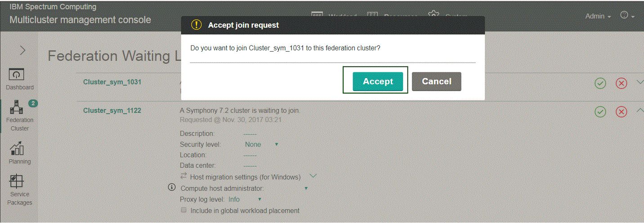644x224 pixels.
Task: Reject Cluster_sym_1122 with red X icon
Action: click(x=621, y=112)
